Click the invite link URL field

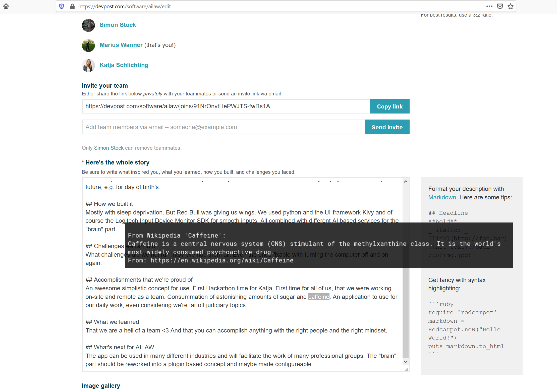coord(226,106)
